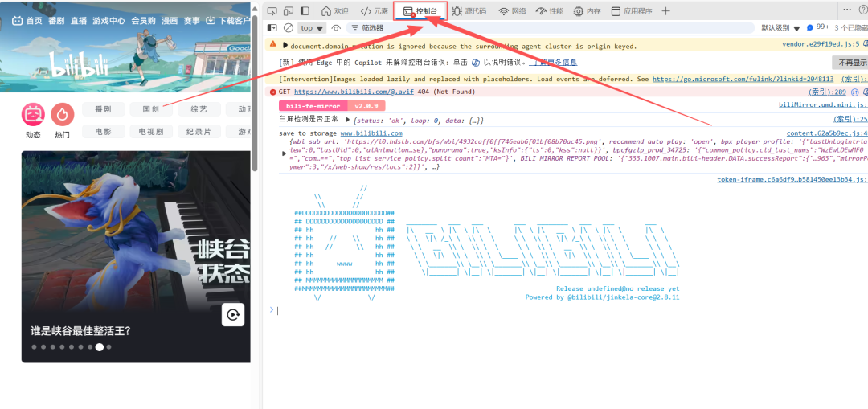The width and height of the screenshot is (868, 409).
Task: Click the 综艺 channel button
Action: (x=199, y=109)
